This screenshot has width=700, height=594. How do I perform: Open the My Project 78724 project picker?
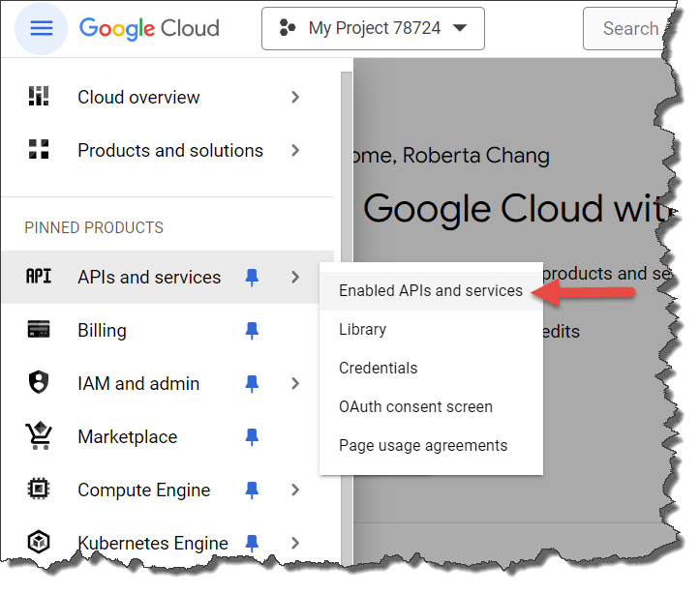(373, 29)
